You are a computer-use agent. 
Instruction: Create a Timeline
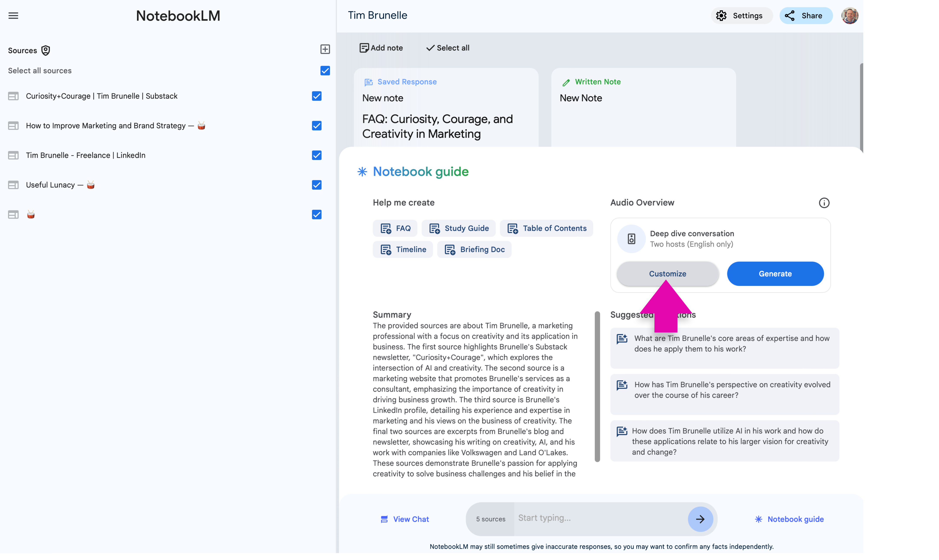[x=403, y=249]
